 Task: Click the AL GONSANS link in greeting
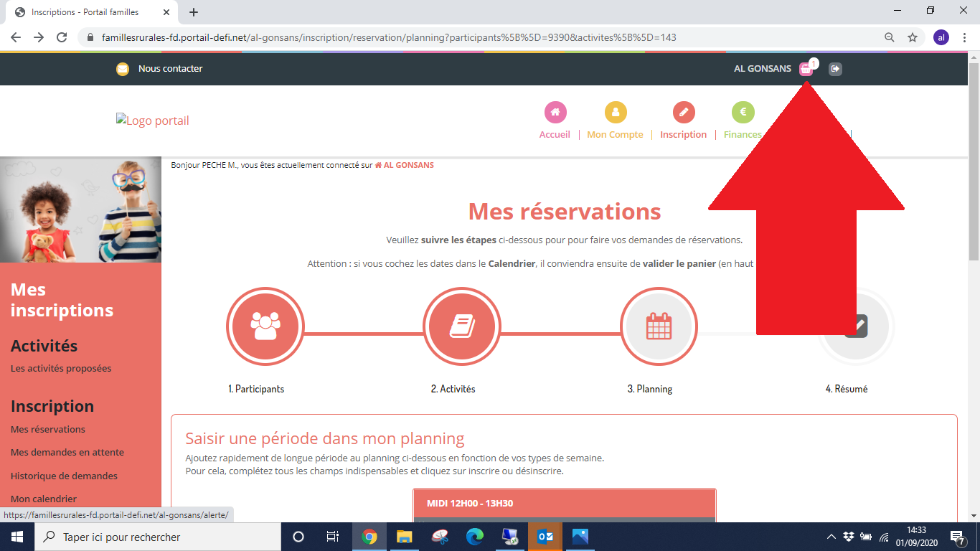(407, 165)
